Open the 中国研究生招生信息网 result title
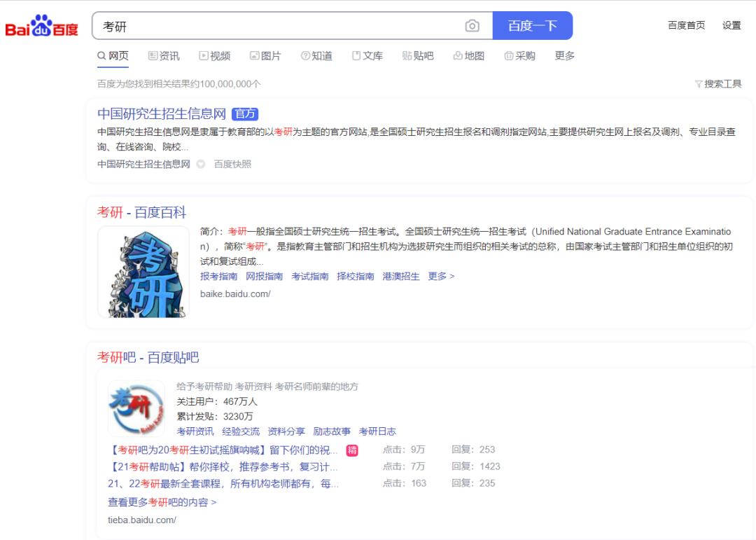This screenshot has height=540, width=756. (162, 114)
